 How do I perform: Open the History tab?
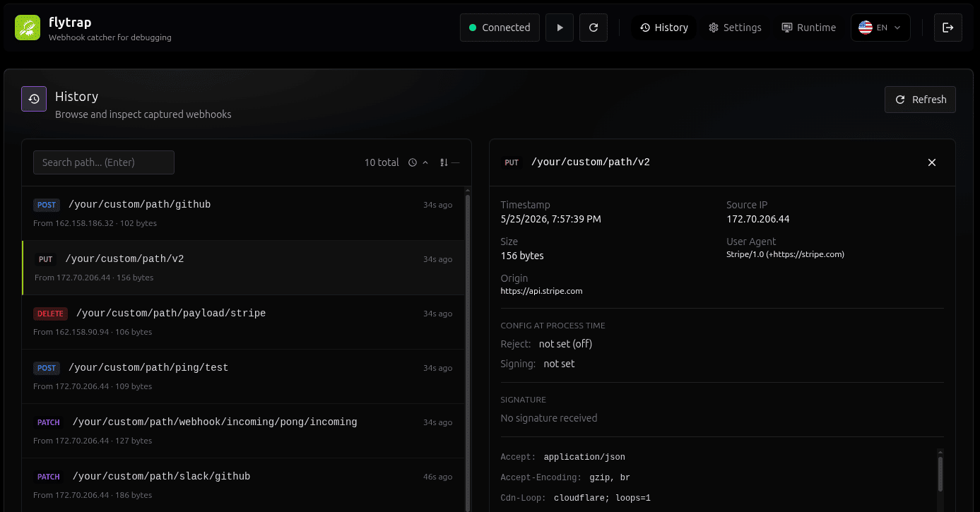[x=663, y=28]
